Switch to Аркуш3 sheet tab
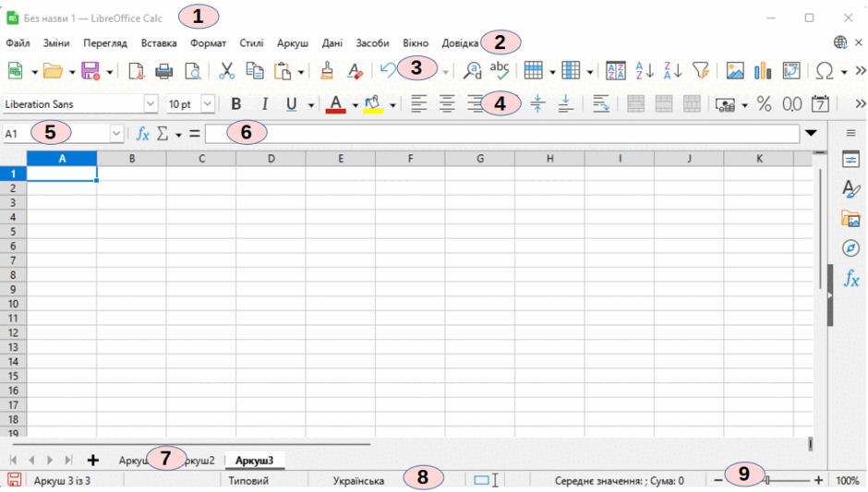Viewport: 868px width, 492px height. point(255,461)
